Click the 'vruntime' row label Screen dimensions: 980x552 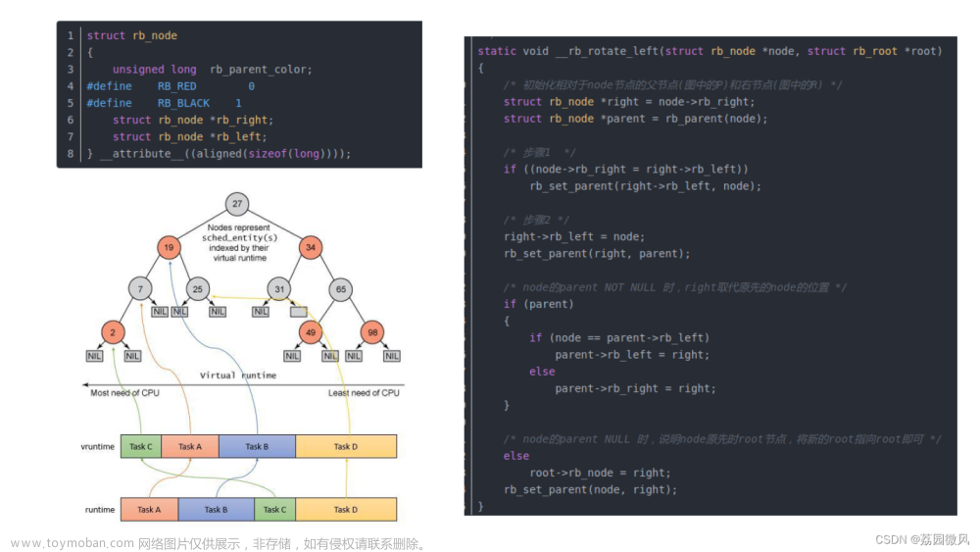point(97,446)
